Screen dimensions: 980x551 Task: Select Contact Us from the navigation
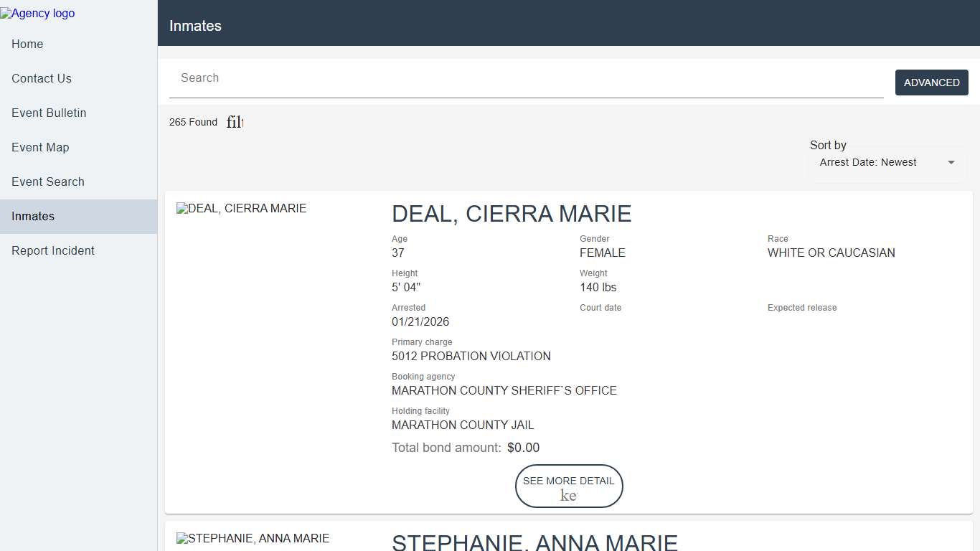[41, 78]
